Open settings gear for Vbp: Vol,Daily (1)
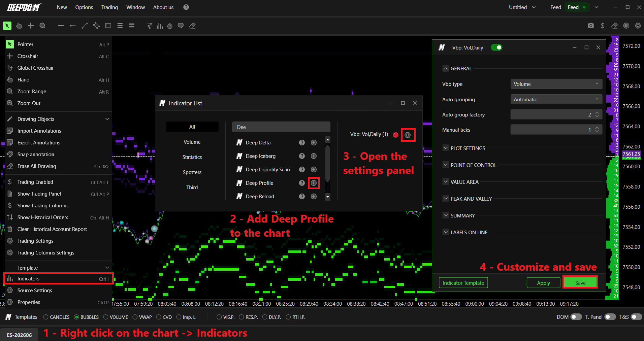 point(408,135)
